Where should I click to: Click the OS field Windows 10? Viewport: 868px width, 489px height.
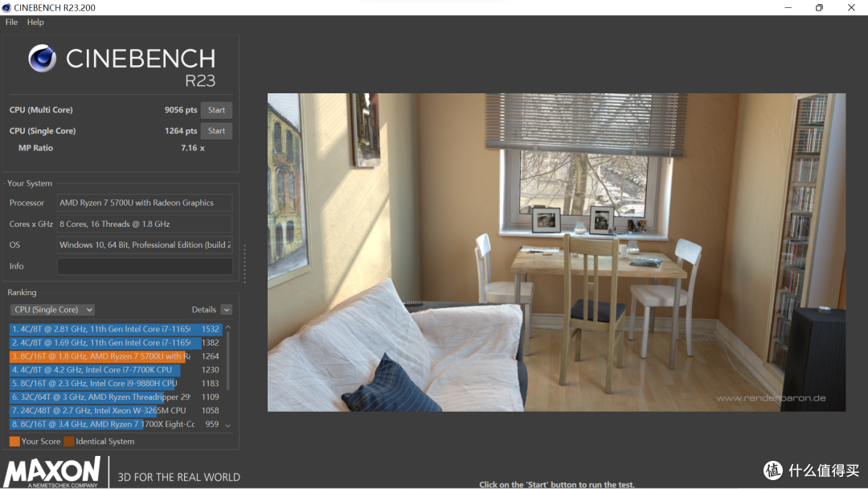click(x=145, y=244)
